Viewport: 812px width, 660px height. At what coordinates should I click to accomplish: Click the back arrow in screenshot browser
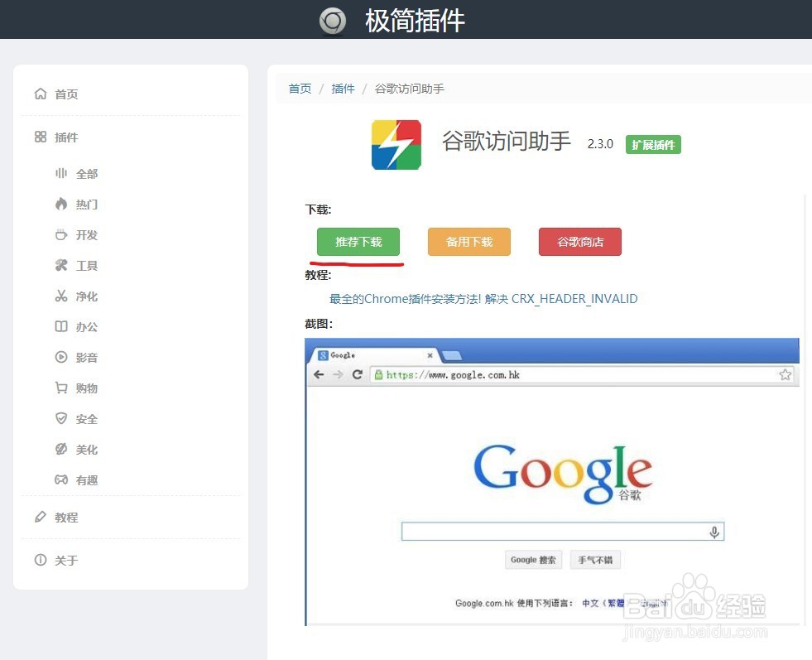tap(319, 374)
